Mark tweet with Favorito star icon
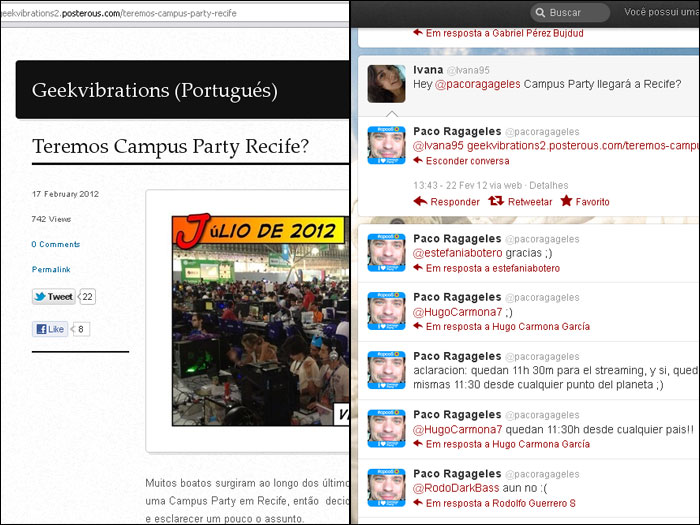700x525 pixels. coord(566,201)
